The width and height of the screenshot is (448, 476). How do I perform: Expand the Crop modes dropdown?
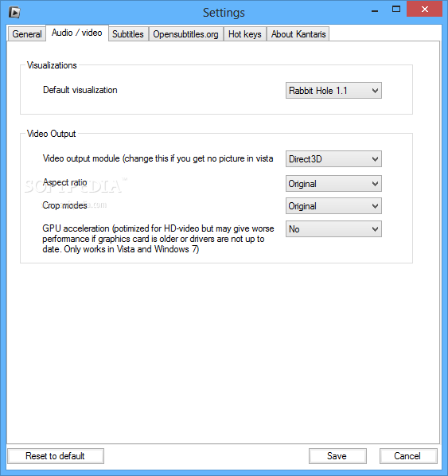tap(333, 206)
